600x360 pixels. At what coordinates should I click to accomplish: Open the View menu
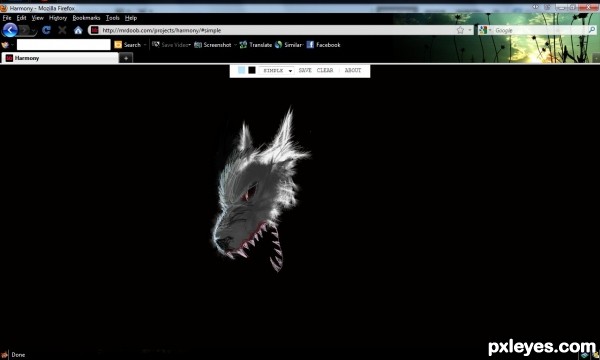coord(38,18)
